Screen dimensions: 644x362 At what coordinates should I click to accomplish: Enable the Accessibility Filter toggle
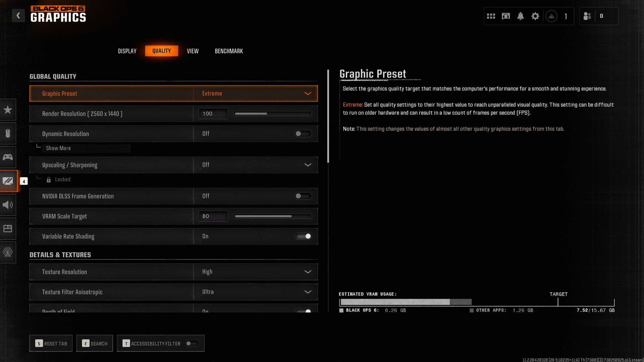click(x=193, y=344)
